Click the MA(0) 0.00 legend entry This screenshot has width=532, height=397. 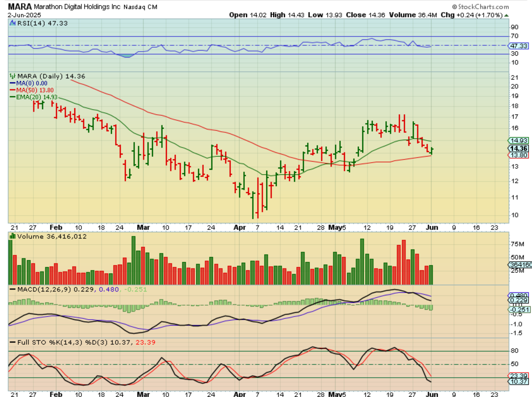coord(32,83)
